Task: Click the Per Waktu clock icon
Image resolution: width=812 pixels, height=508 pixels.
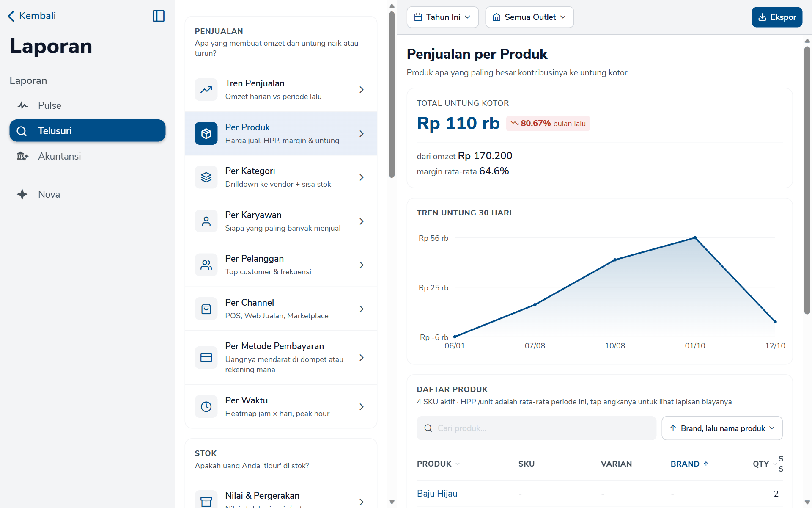Action: click(206, 407)
